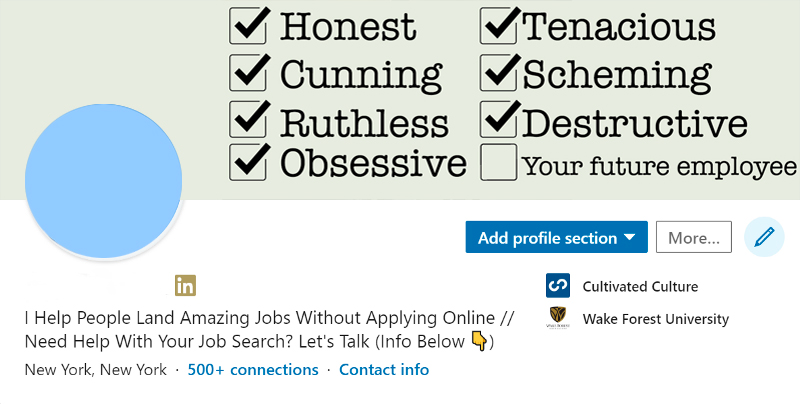Check the empty 'Your future employee' box
800x404 pixels.
[x=499, y=162]
